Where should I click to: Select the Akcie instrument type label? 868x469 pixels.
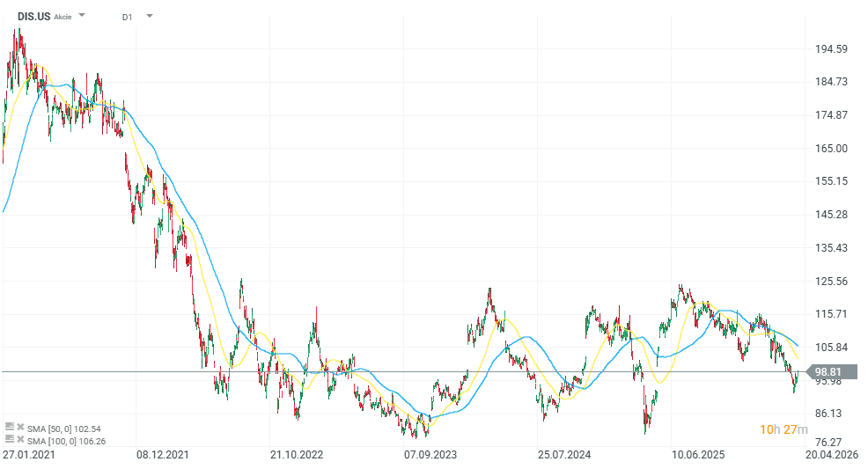pos(63,17)
